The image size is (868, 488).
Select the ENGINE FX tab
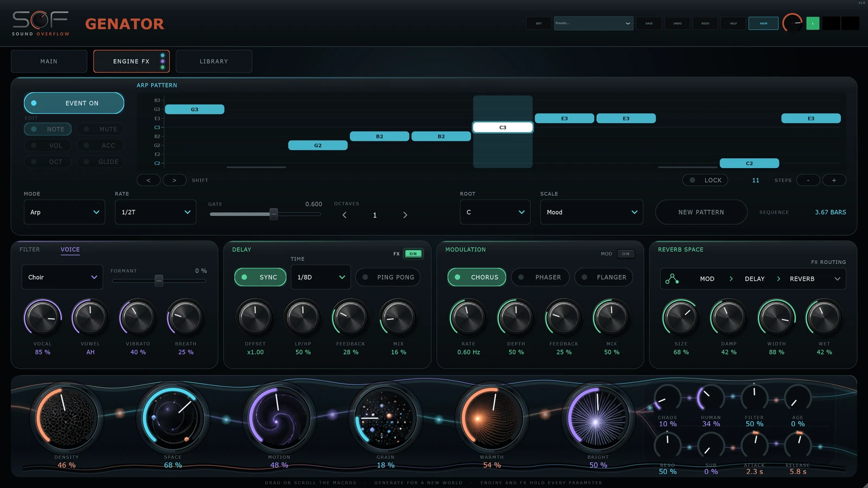tap(131, 61)
